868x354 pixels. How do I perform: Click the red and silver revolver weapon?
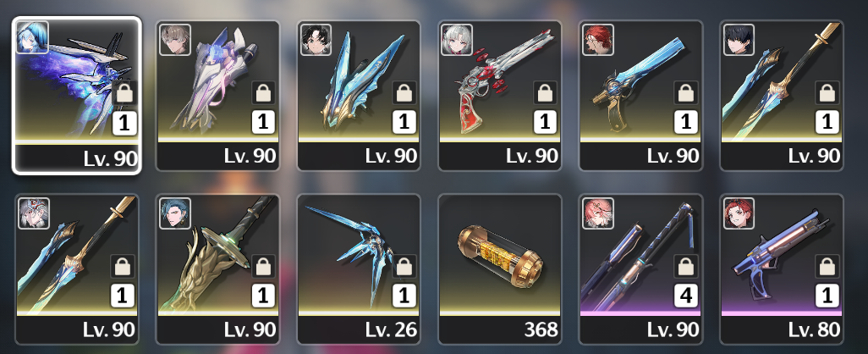[500, 96]
